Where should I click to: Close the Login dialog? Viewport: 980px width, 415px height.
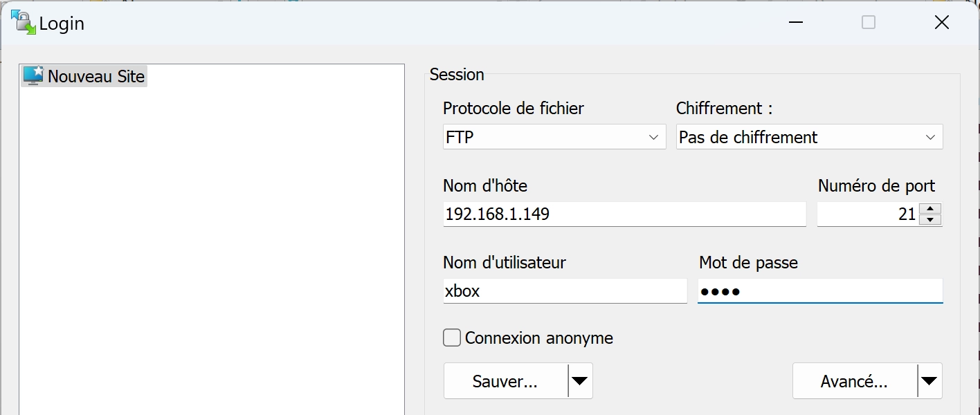tap(941, 22)
